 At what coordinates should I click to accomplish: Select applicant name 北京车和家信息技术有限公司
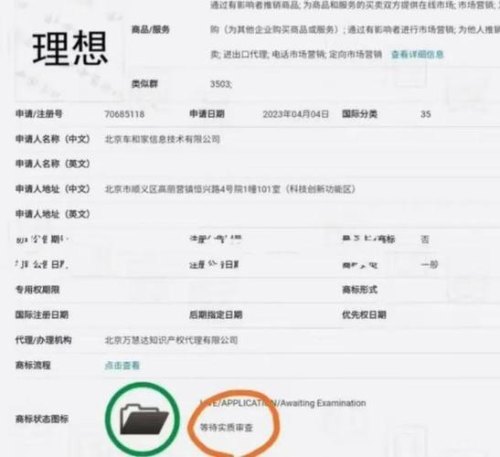click(x=163, y=139)
